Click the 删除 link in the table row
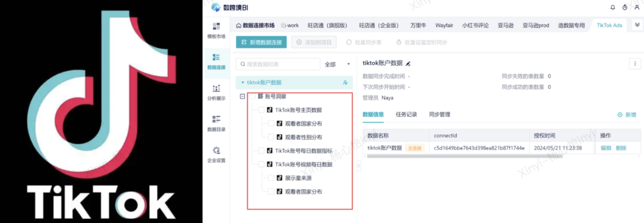This screenshot has height=223, width=644. pyautogui.click(x=621, y=148)
